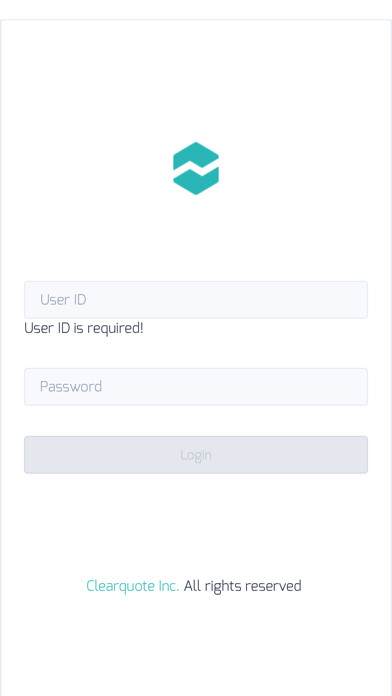The height and width of the screenshot is (696, 392).
Task: Click the 'Password' placeholder text
Action: [x=71, y=387]
